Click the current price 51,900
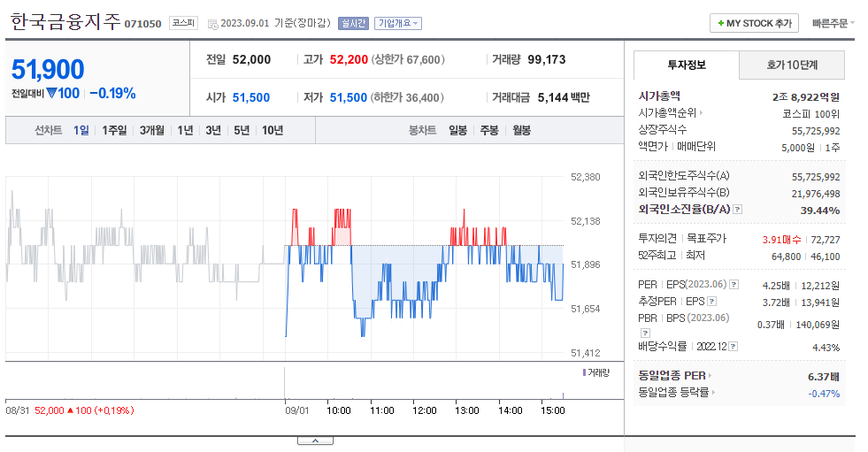Image resolution: width=868 pixels, height=452 pixels. 48,70
